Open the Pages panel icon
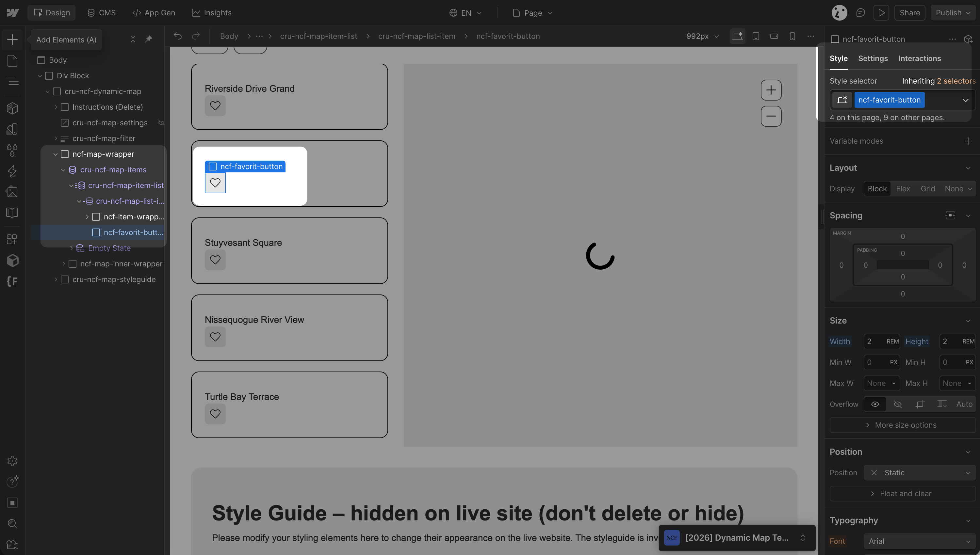 (x=12, y=61)
